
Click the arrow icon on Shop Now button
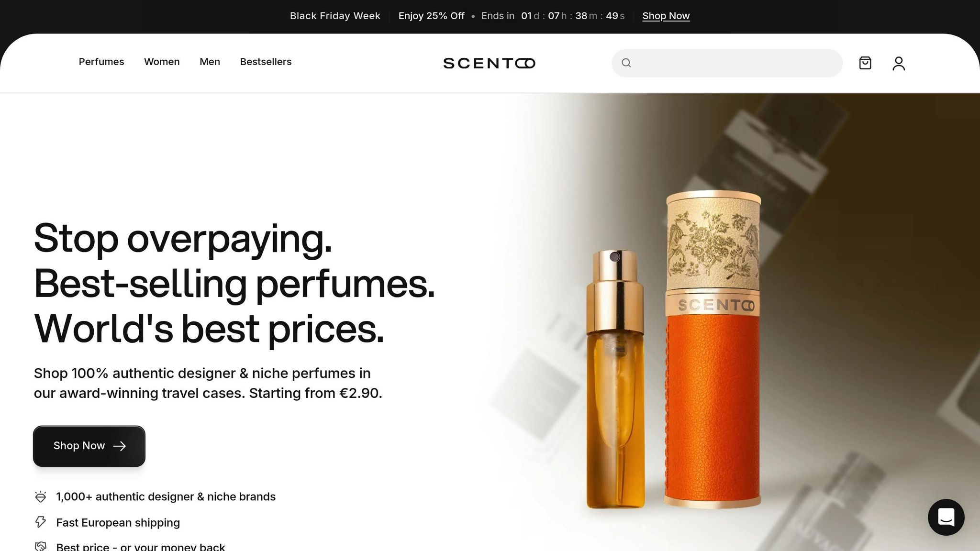tap(120, 446)
